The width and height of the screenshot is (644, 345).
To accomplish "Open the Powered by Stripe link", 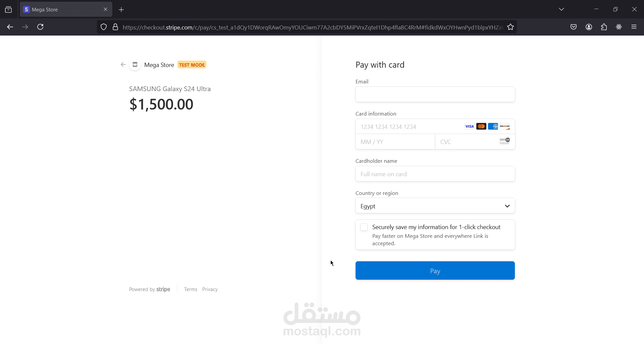I will coord(150,289).
